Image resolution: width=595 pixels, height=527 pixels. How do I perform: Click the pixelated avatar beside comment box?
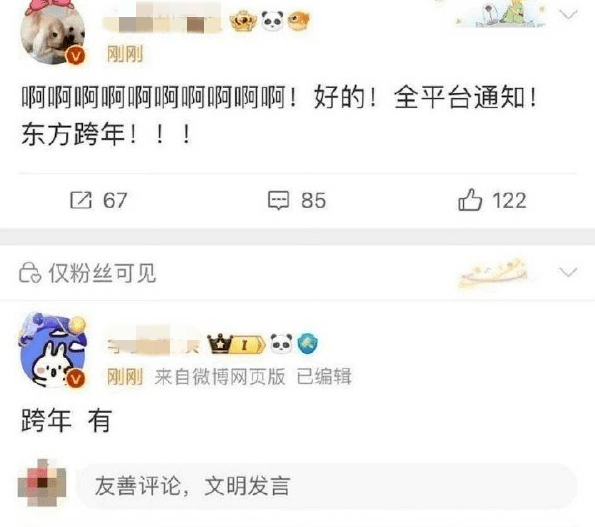42,483
